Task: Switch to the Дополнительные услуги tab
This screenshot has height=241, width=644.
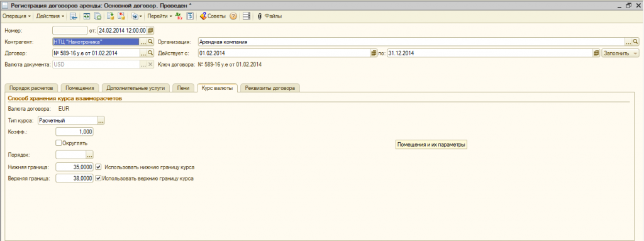Action: 136,88
